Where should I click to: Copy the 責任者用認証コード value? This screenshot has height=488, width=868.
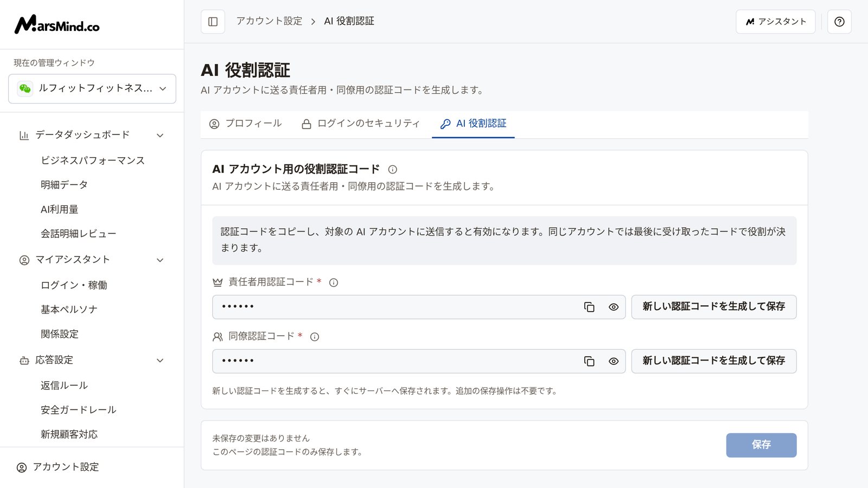[589, 307]
